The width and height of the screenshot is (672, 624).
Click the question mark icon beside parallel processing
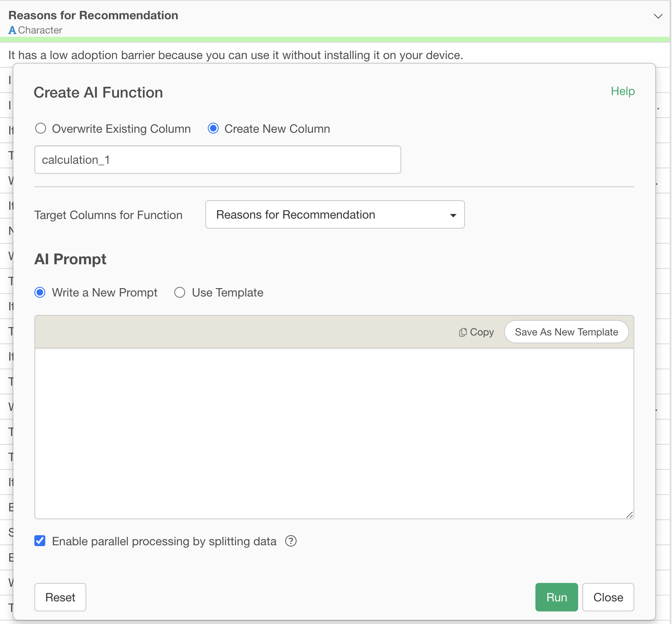291,541
